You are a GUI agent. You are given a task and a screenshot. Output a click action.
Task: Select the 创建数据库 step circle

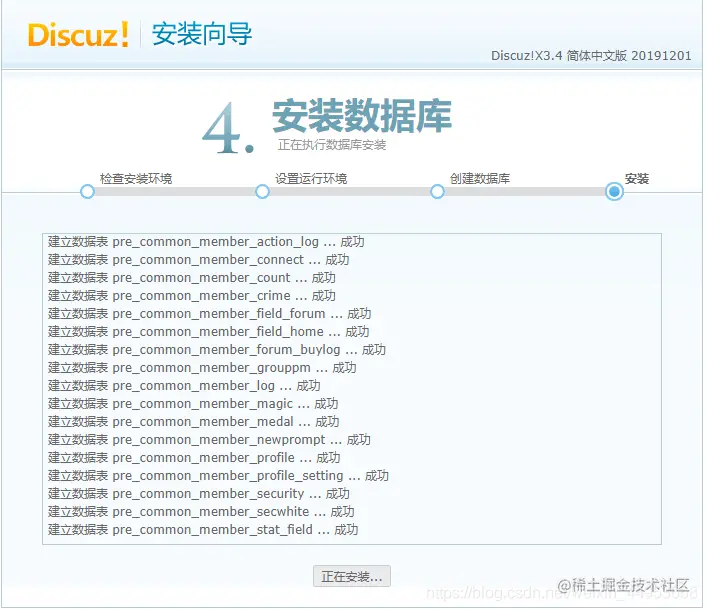click(x=439, y=193)
